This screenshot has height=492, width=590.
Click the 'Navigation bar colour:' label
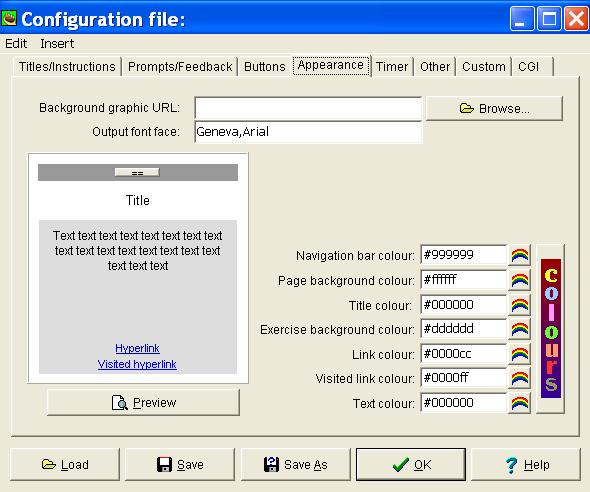pyautogui.click(x=355, y=256)
